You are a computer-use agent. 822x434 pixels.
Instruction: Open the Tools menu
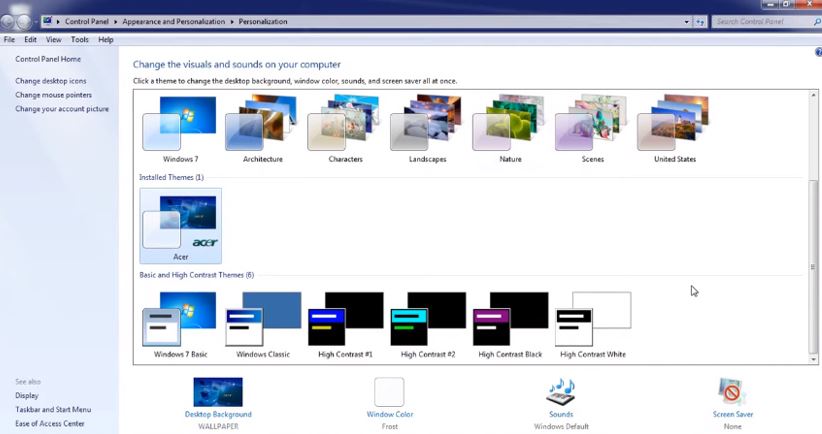pos(79,40)
